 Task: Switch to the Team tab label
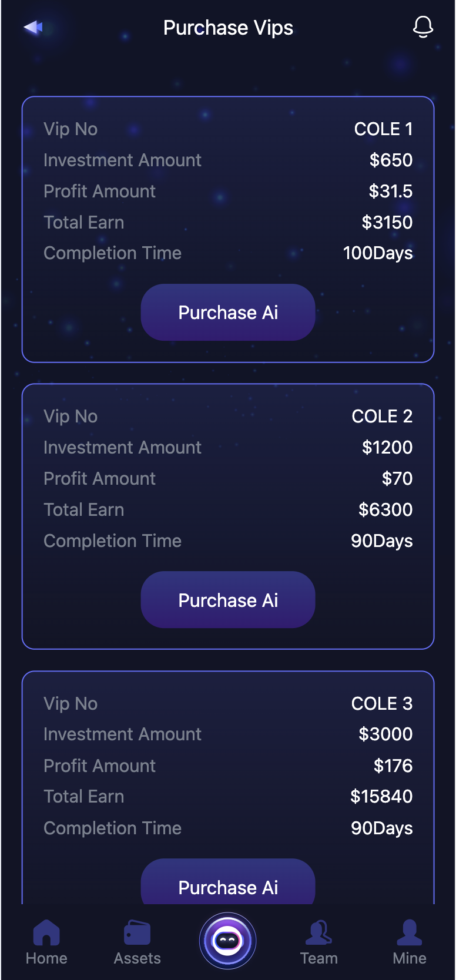pos(318,958)
